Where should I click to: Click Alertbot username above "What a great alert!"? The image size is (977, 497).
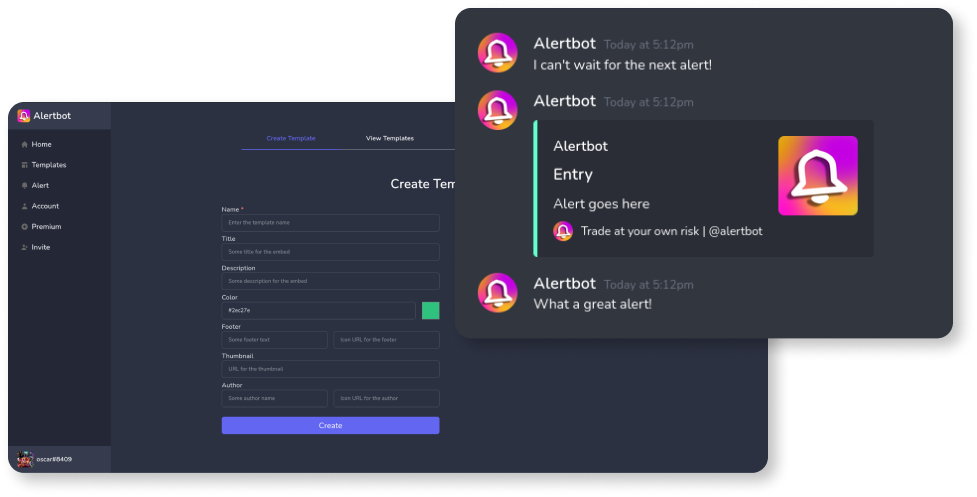565,283
